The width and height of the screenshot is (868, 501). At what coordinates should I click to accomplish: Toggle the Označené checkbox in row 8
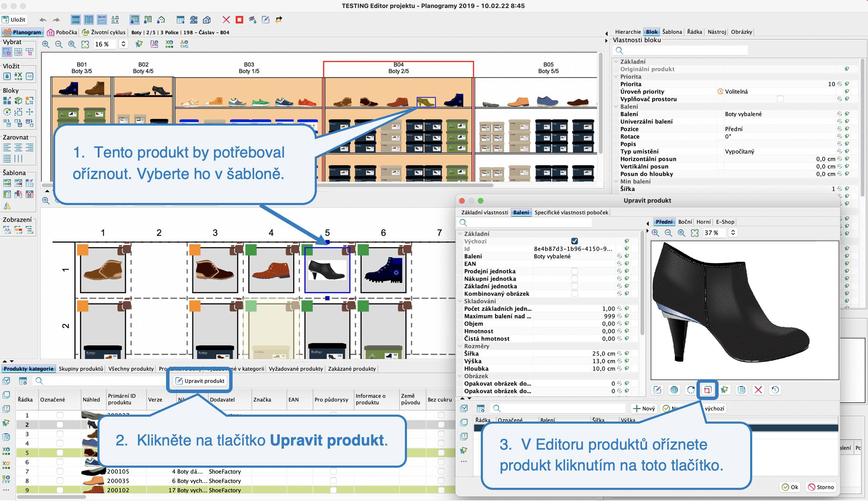click(60, 481)
